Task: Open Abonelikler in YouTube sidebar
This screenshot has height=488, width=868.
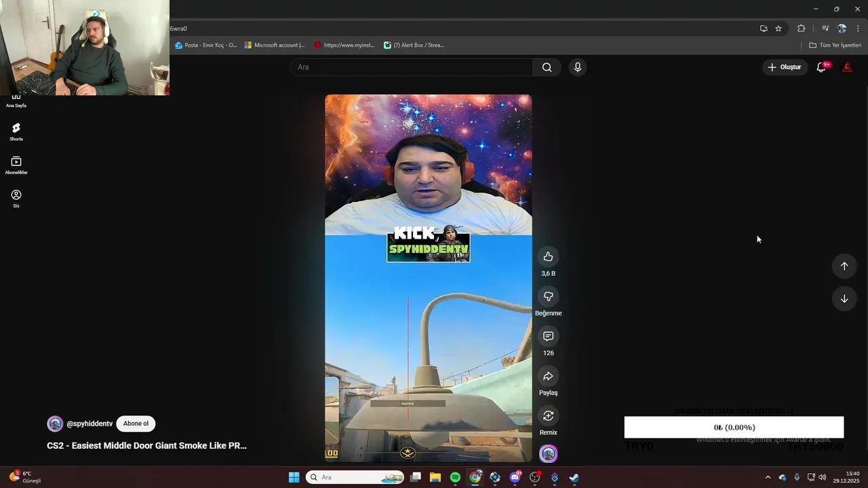Action: click(16, 165)
